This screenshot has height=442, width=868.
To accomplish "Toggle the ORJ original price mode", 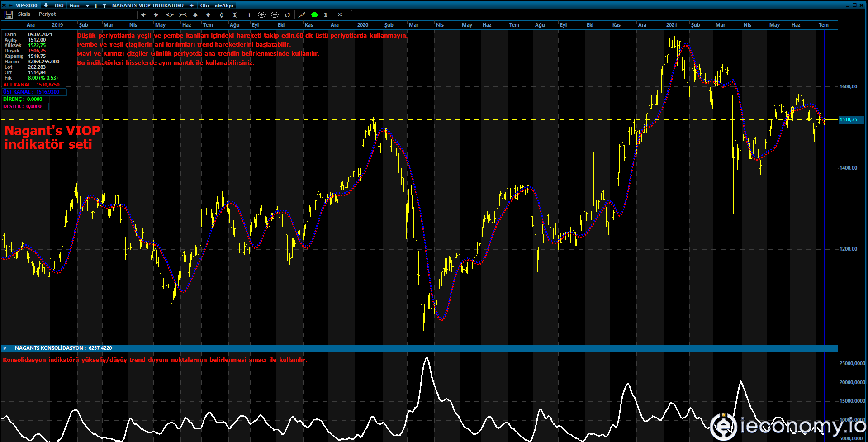I will tap(59, 5).
